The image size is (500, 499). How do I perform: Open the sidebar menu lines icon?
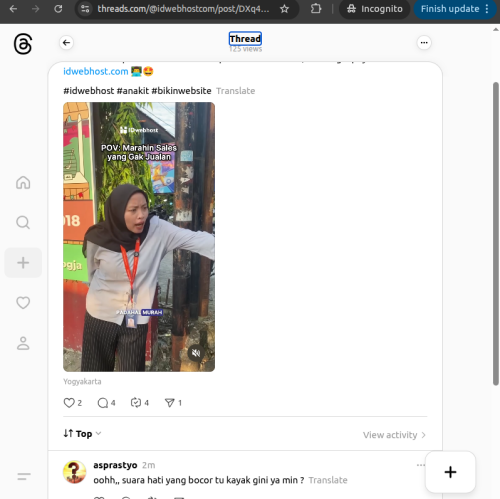point(24,476)
